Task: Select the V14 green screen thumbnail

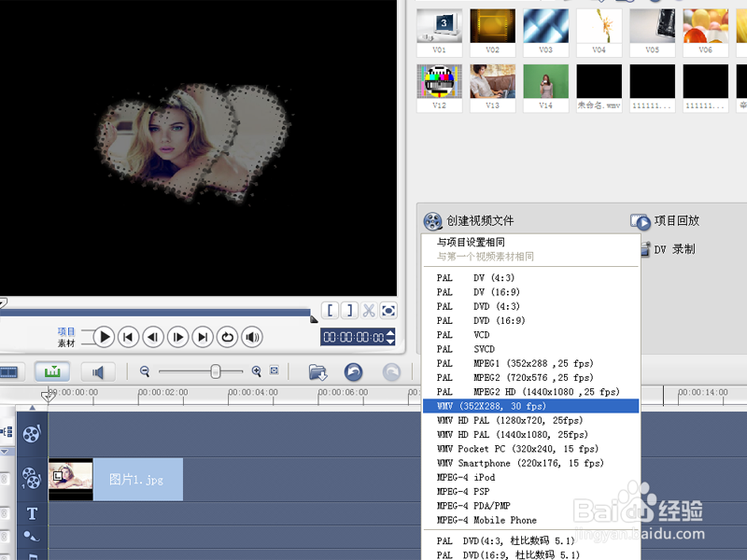Action: click(546, 88)
